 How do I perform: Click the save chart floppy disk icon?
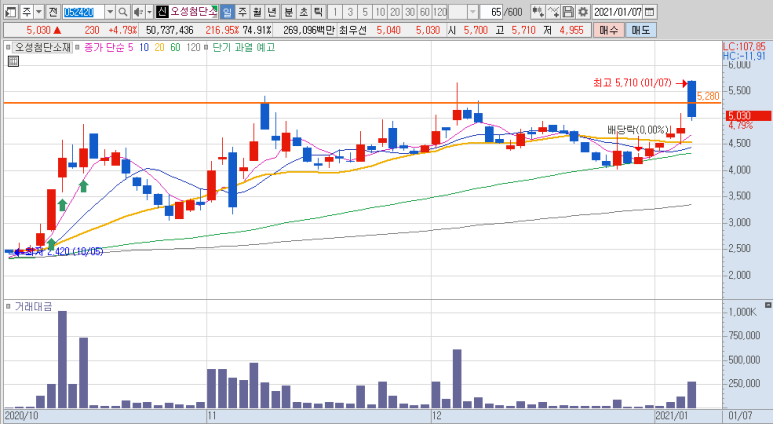(x=568, y=12)
